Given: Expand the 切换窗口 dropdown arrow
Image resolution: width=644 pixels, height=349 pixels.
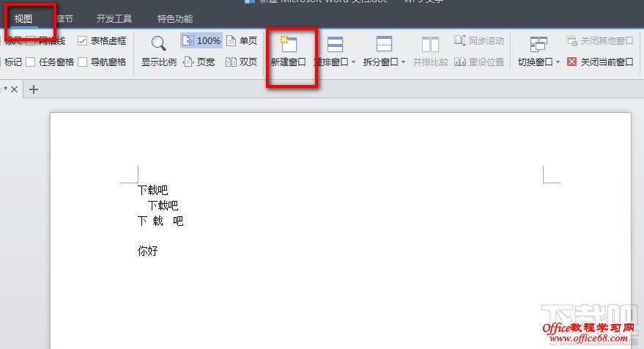Looking at the screenshot, I should (558, 62).
